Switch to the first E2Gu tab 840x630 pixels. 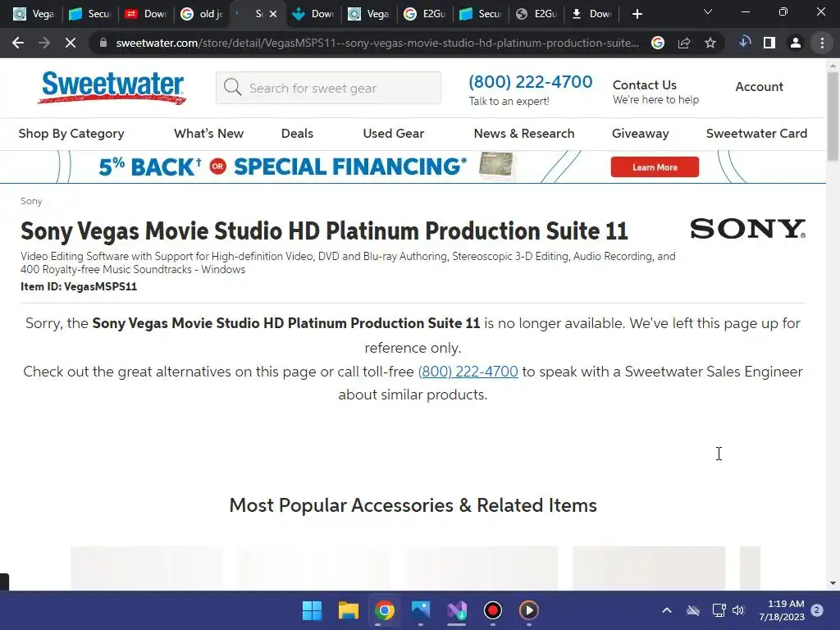[426, 14]
